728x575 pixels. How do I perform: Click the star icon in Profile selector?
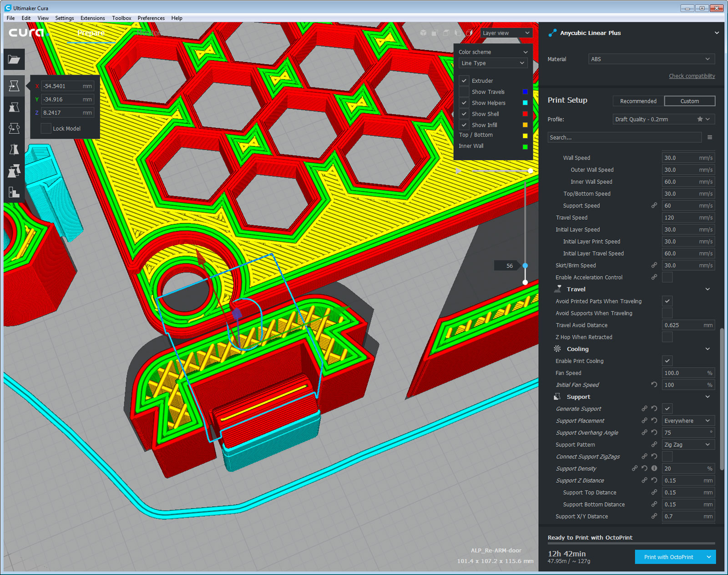(700, 119)
